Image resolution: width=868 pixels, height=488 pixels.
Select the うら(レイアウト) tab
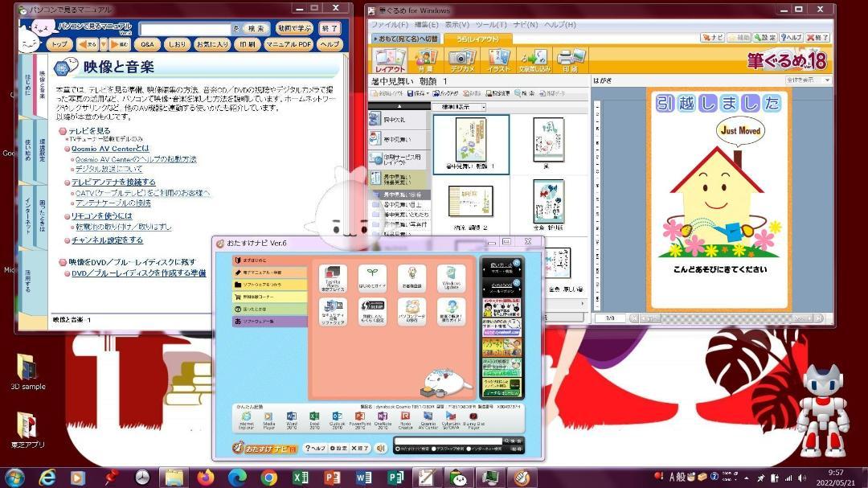477,39
